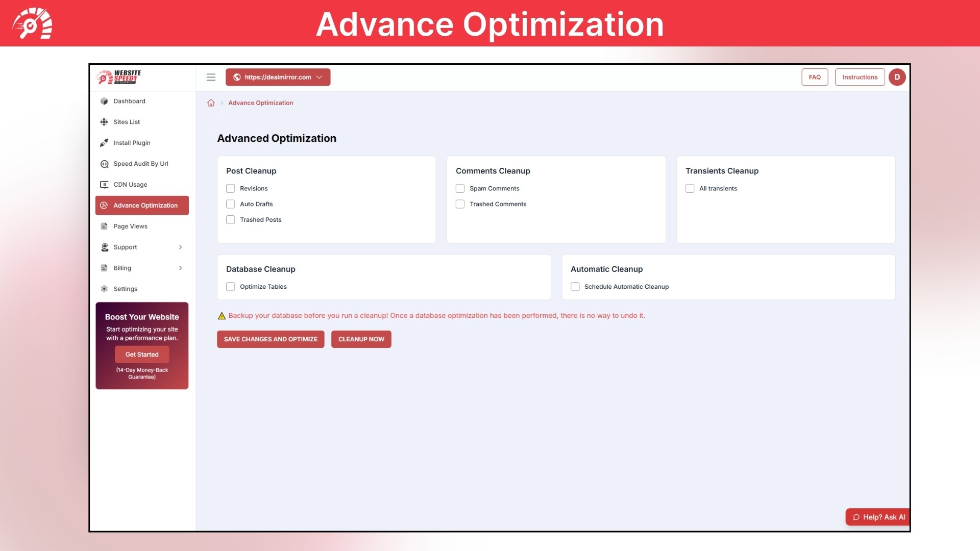The image size is (980, 551).
Task: Toggle Schedule Automatic Cleanup checkbox
Action: click(x=575, y=287)
